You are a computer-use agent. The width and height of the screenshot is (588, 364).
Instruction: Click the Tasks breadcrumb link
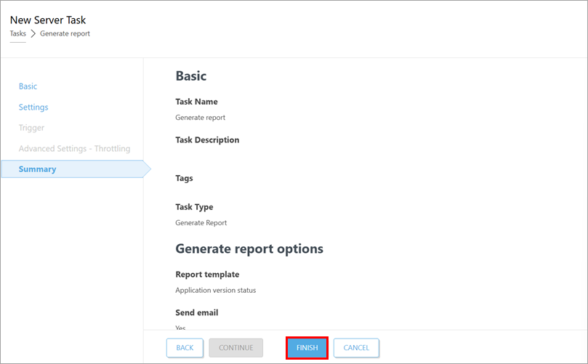[x=17, y=33]
